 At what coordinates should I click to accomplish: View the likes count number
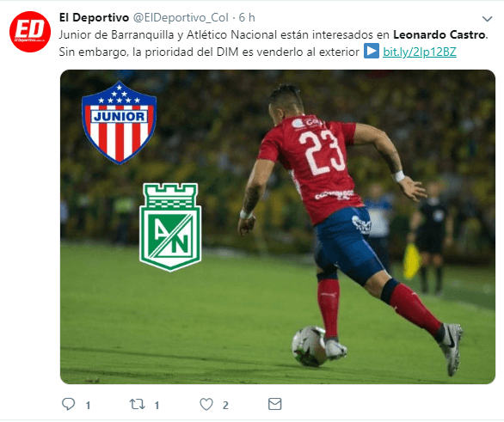pos(225,406)
